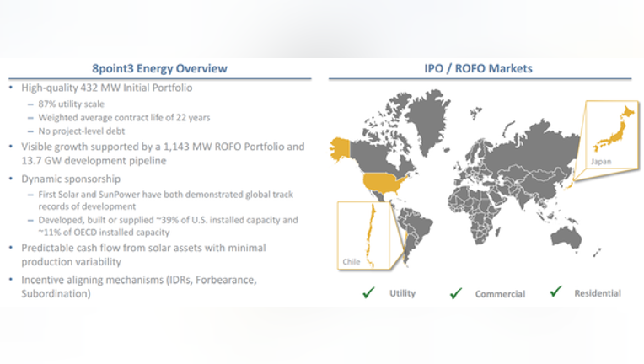
Task: Click 'records of development' text
Action: [87, 206]
